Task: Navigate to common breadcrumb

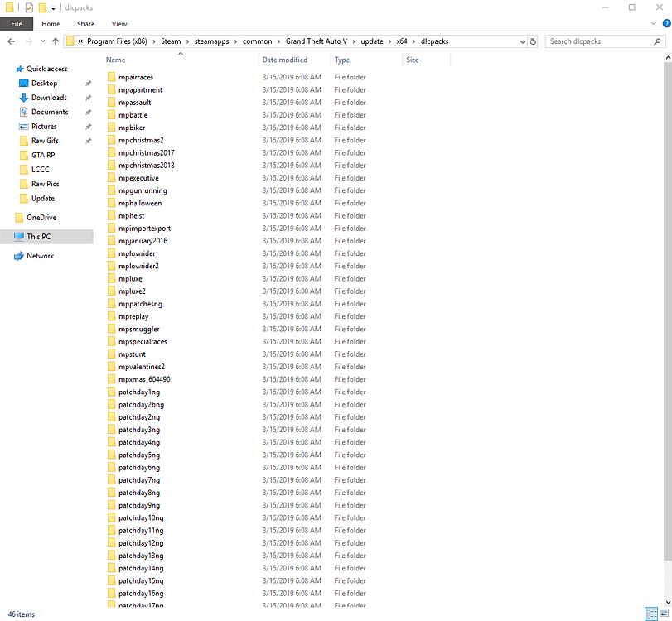Action: click(x=257, y=41)
